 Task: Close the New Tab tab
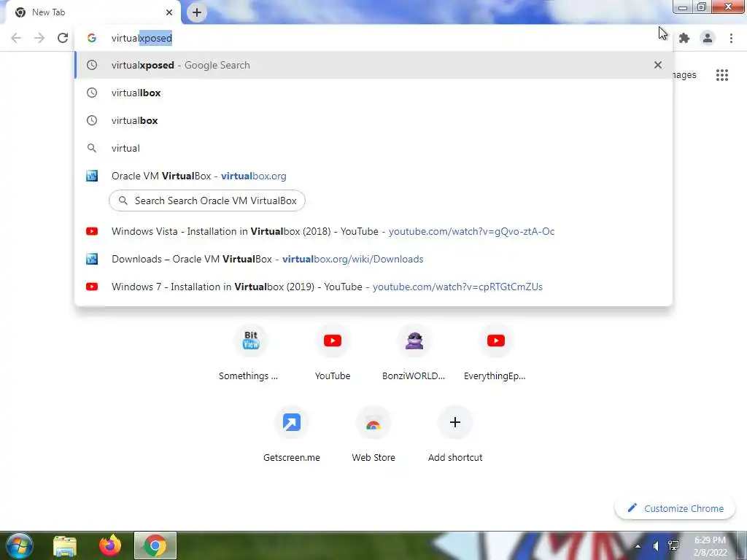pos(169,12)
